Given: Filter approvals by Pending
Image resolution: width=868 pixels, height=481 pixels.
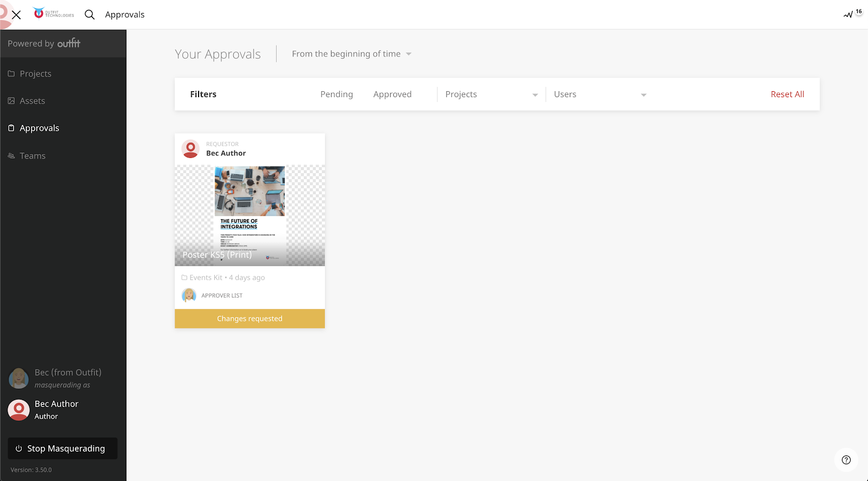Looking at the screenshot, I should 336,94.
